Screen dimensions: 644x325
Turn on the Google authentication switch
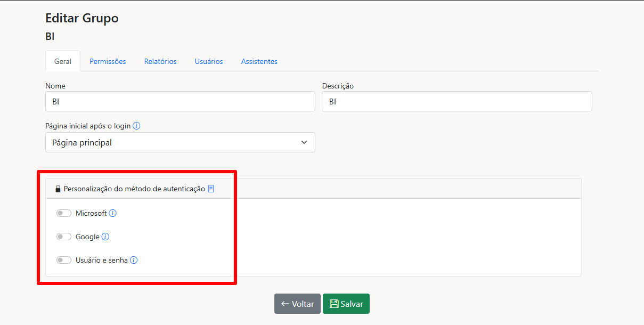pyautogui.click(x=64, y=237)
